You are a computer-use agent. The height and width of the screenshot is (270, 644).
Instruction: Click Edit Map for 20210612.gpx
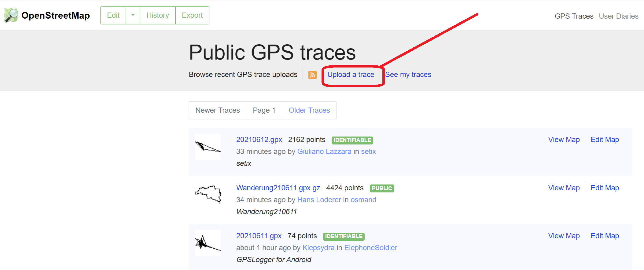(605, 140)
